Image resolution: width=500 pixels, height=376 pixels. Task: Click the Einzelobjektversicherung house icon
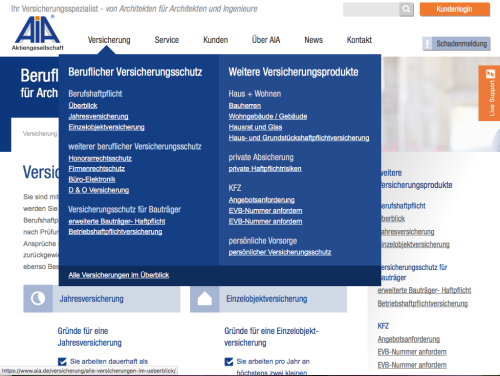pos(205,299)
